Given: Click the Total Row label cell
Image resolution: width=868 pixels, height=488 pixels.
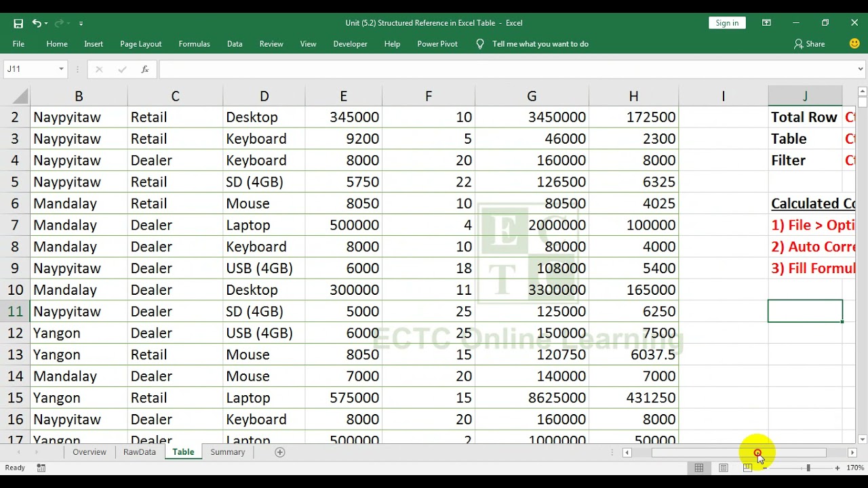Looking at the screenshot, I should (805, 117).
